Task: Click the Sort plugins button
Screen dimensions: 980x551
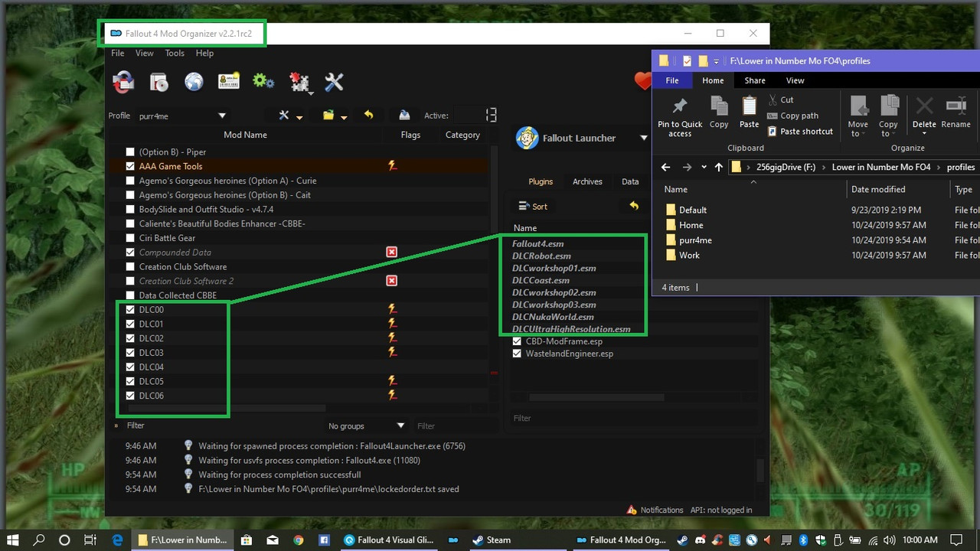Action: click(533, 206)
